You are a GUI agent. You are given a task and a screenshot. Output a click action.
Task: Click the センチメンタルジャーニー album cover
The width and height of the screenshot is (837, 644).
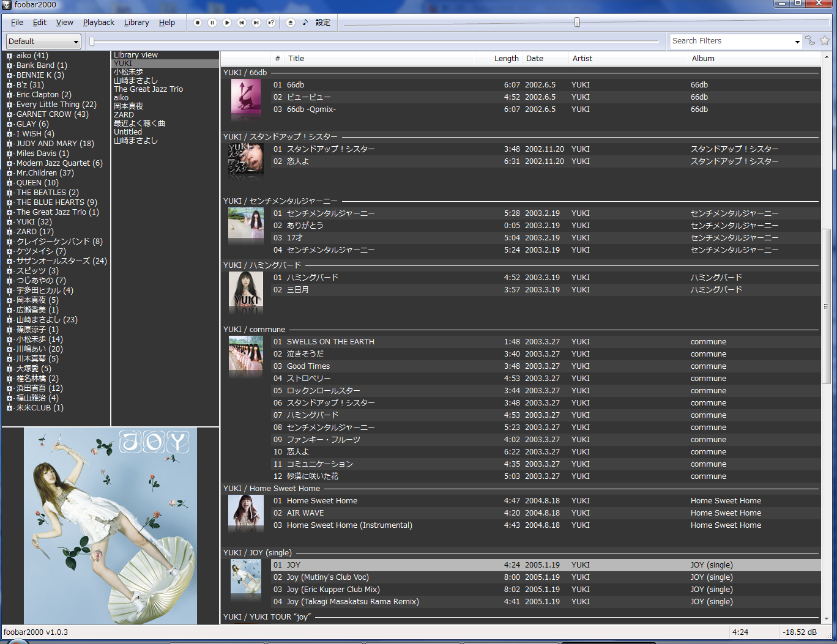point(246,223)
